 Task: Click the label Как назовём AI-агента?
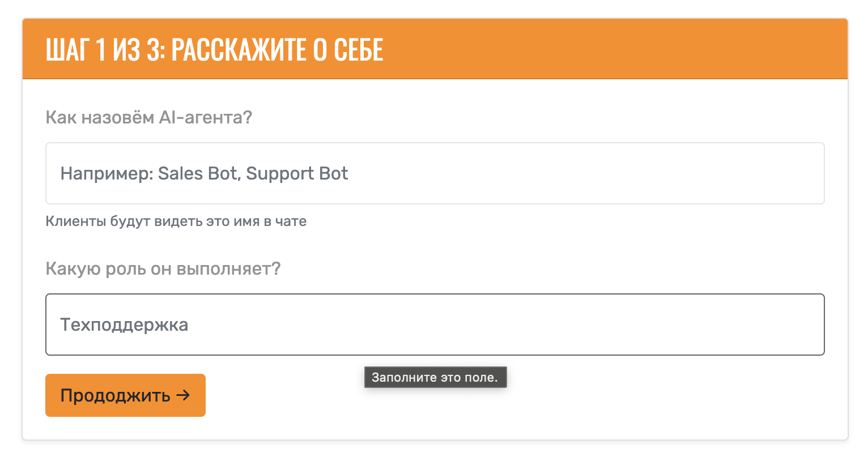point(148,117)
